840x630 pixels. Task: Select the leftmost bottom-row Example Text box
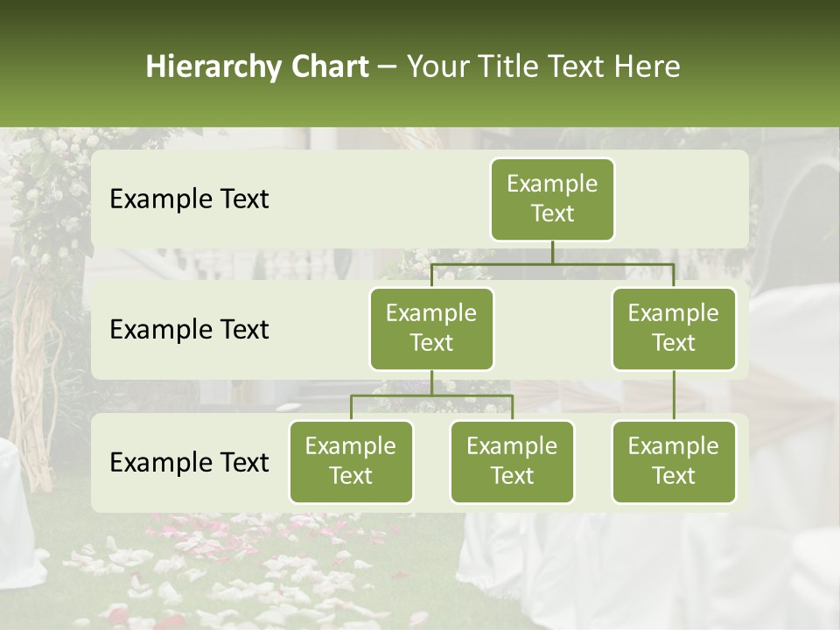click(x=351, y=462)
